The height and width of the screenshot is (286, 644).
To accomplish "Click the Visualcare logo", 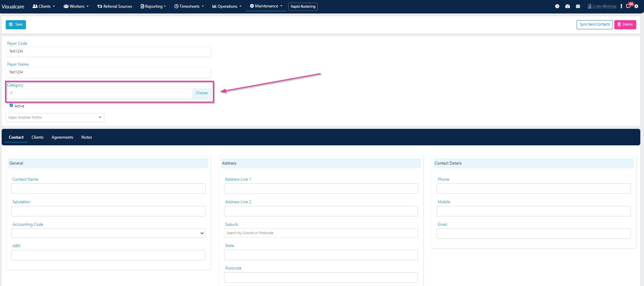I will [13, 6].
